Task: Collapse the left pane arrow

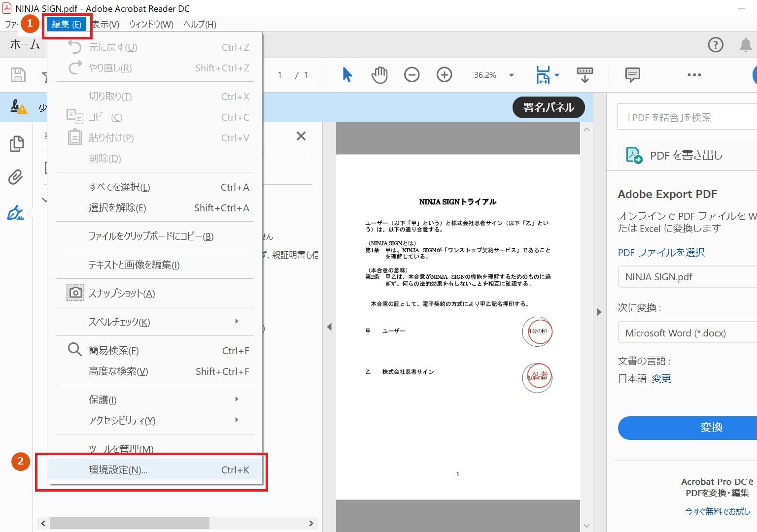Action: point(329,327)
